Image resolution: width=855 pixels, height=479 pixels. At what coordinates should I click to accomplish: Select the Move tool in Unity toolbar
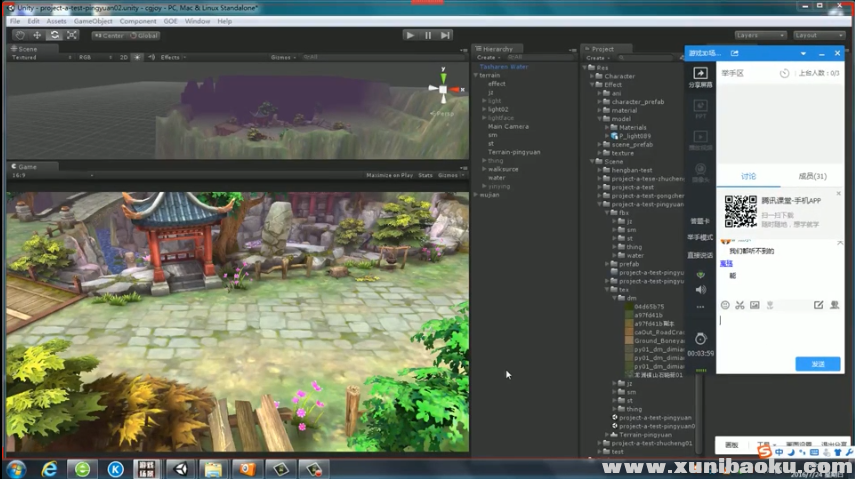coord(37,35)
